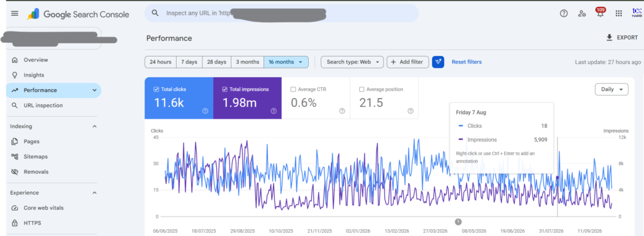The width and height of the screenshot is (644, 236).
Task: Click the Add filter button
Action: tap(408, 62)
